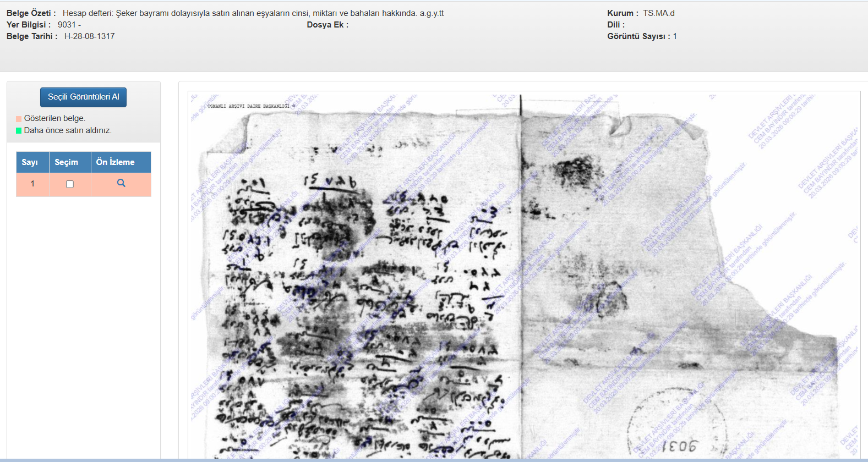This screenshot has height=462, width=868.
Task: Click the Belge Özeti summary text
Action: 253,13
